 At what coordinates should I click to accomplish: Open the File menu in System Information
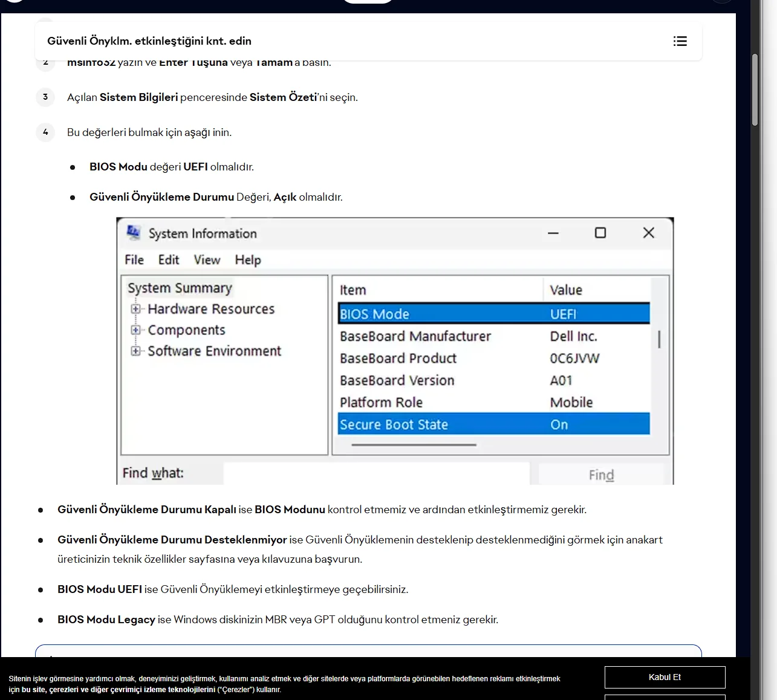tap(134, 260)
